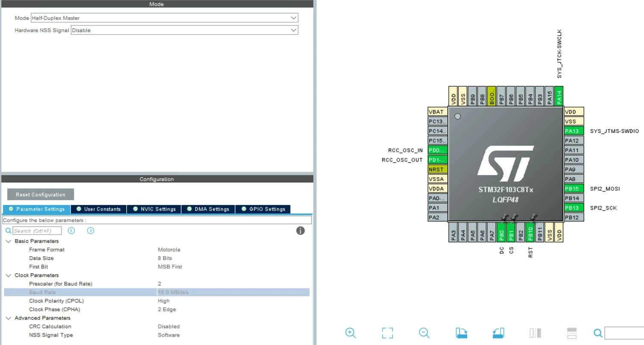Viewport: 644px width, 345px height.
Task: Select pin PB13 SPI2_SCK
Action: (x=574, y=208)
